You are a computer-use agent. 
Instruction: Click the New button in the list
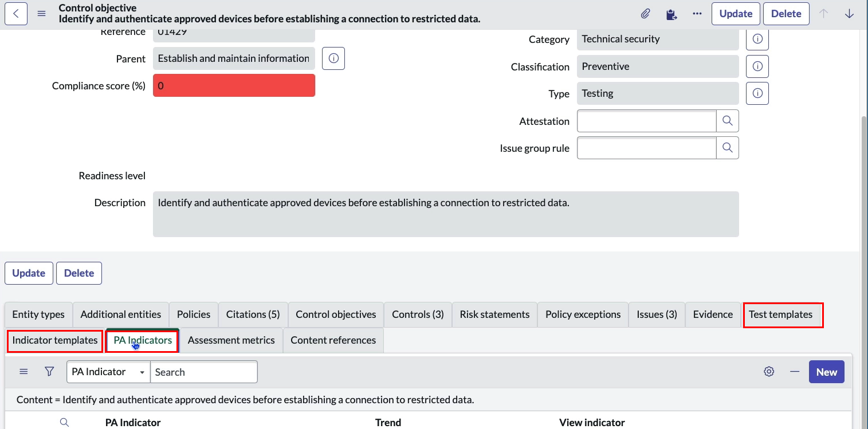tap(826, 372)
